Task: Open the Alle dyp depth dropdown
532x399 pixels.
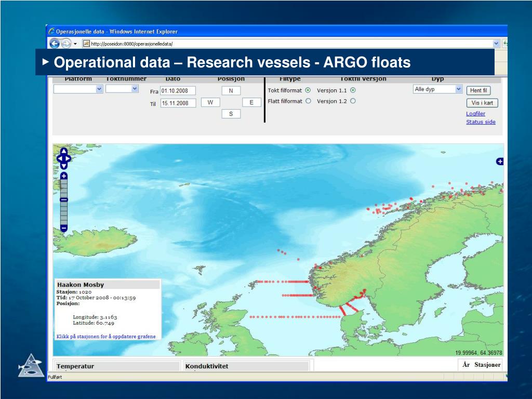Action: [437, 89]
